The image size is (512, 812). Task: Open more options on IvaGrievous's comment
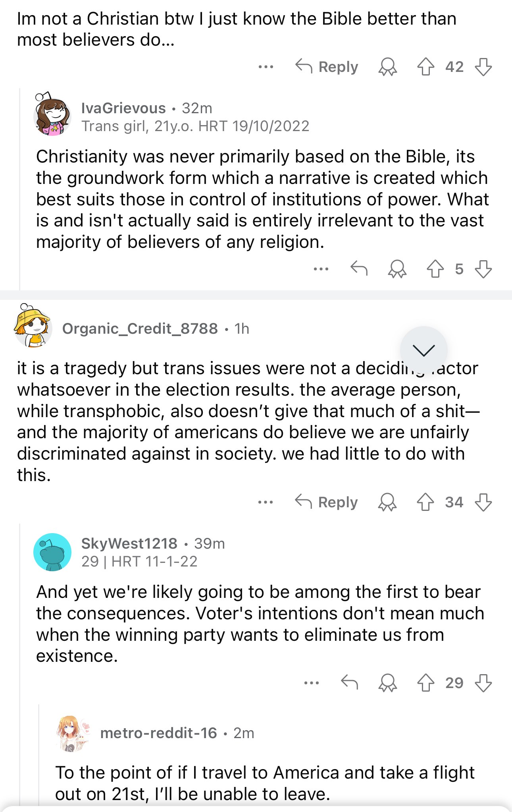point(321,269)
